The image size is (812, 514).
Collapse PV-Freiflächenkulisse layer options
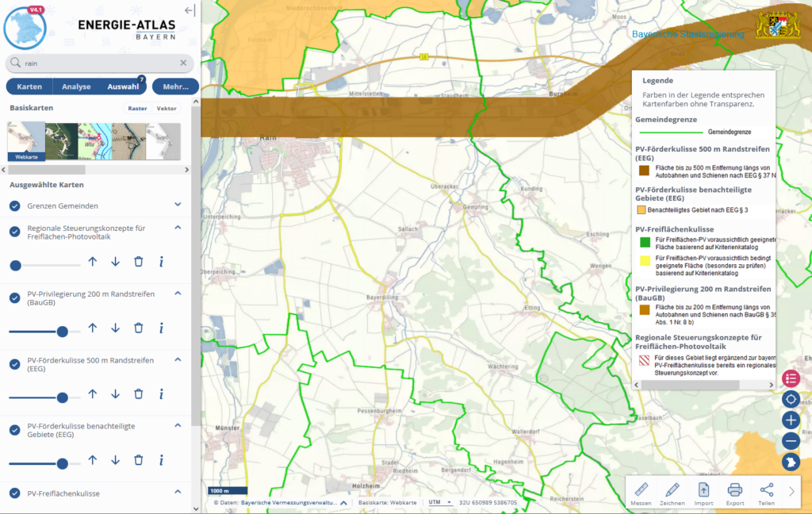(x=178, y=492)
